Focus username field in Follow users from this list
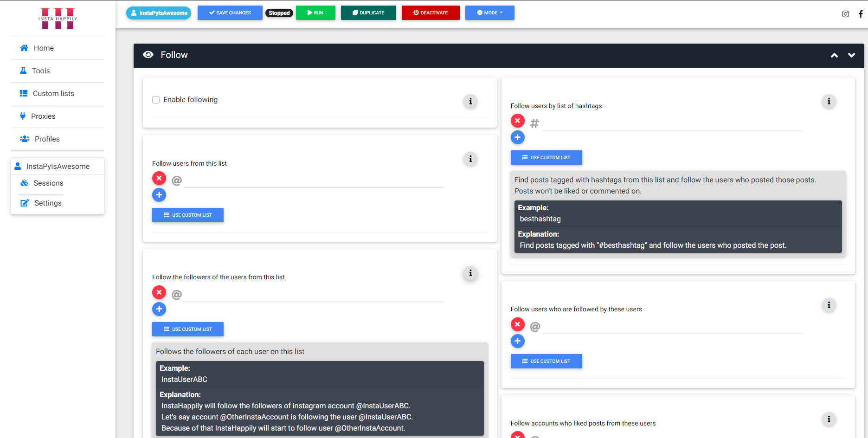This screenshot has height=438, width=868. click(x=314, y=180)
